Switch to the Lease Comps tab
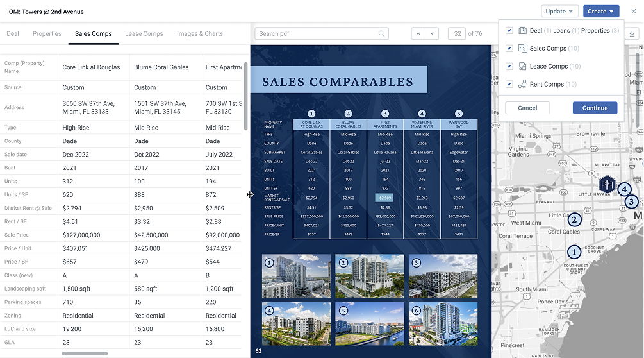 (x=144, y=34)
